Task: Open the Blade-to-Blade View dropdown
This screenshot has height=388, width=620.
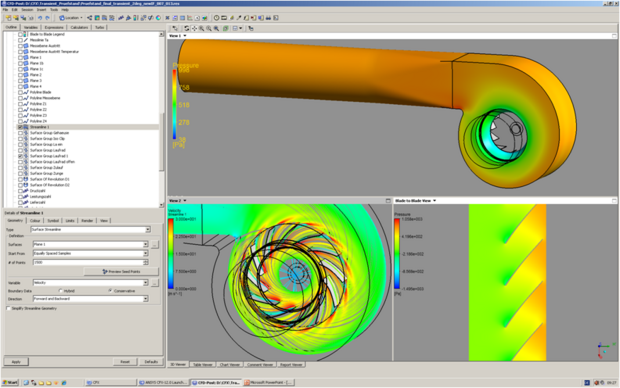Action: tap(435, 201)
